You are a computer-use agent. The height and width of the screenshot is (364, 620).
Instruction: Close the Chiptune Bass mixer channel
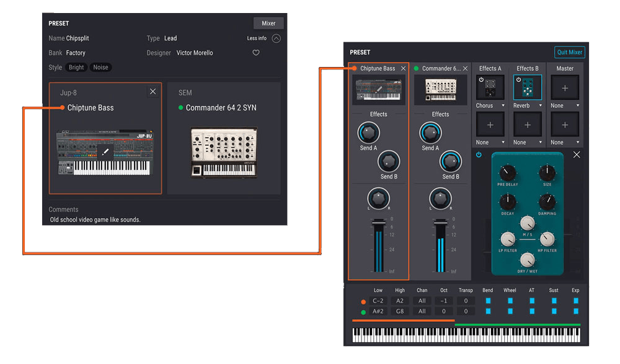(x=403, y=68)
